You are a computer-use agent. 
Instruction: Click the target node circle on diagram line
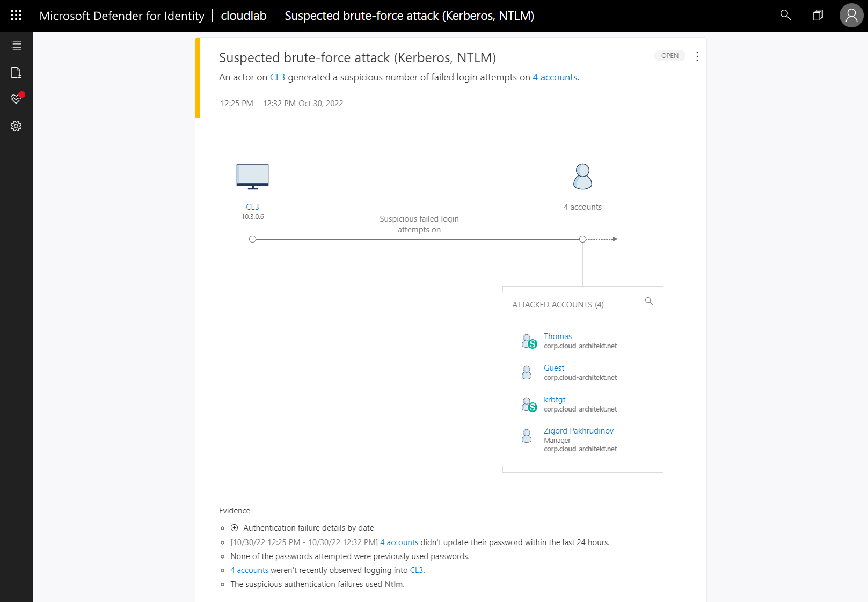pos(582,239)
